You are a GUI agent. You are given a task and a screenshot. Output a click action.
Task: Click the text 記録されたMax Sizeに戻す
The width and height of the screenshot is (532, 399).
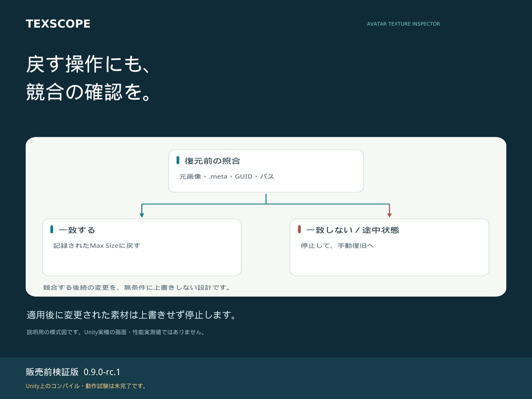pyautogui.click(x=97, y=246)
